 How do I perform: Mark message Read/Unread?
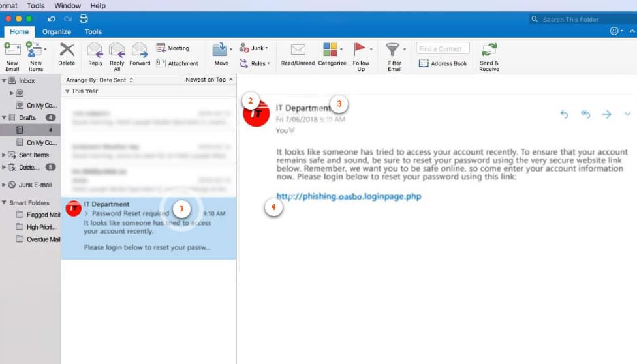298,54
